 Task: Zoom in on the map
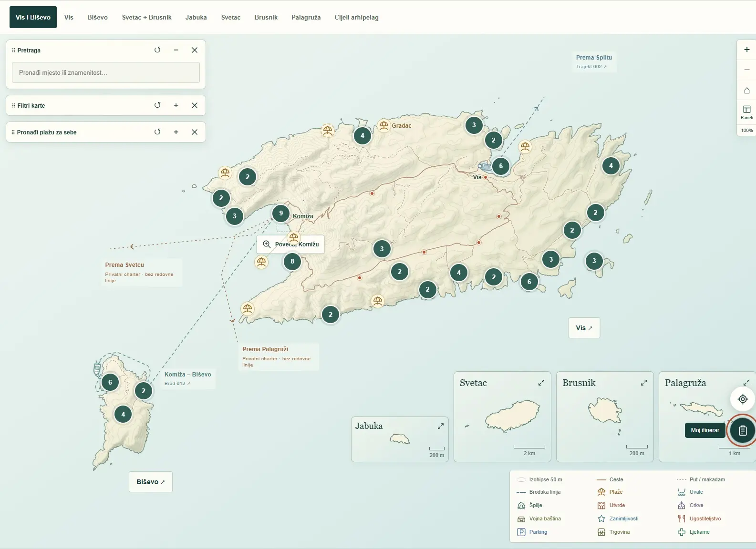(747, 50)
